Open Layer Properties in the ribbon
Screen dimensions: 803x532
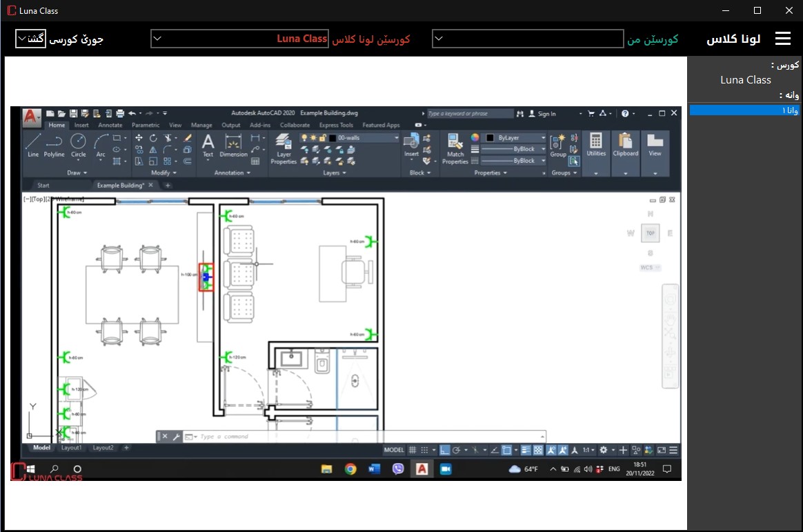pyautogui.click(x=284, y=148)
